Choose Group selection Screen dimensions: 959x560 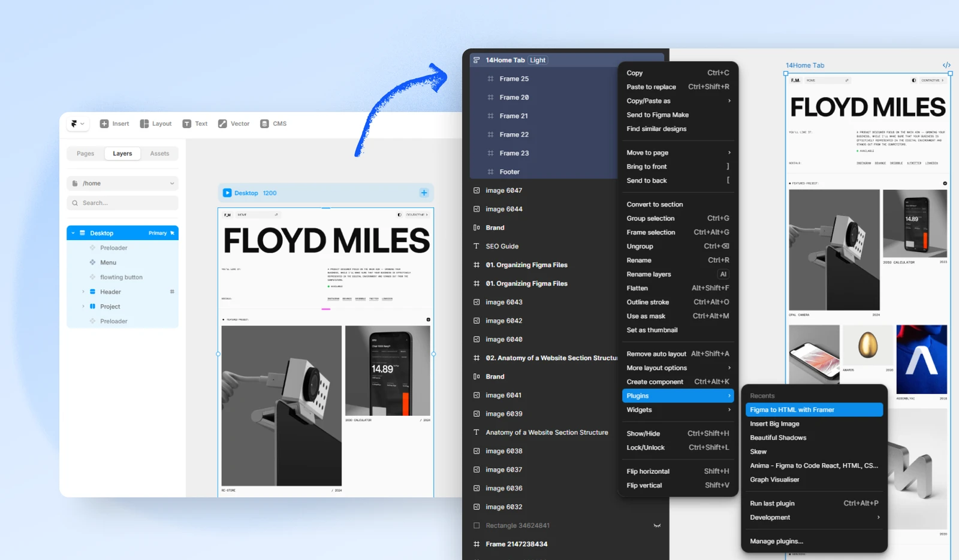pos(678,219)
